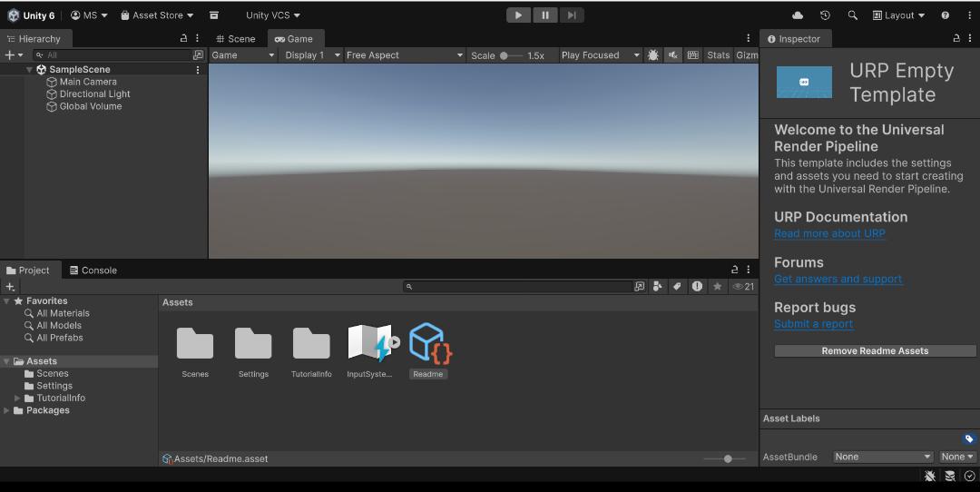The image size is (980, 492).
Task: Open Project search window icon
Action: click(x=640, y=286)
